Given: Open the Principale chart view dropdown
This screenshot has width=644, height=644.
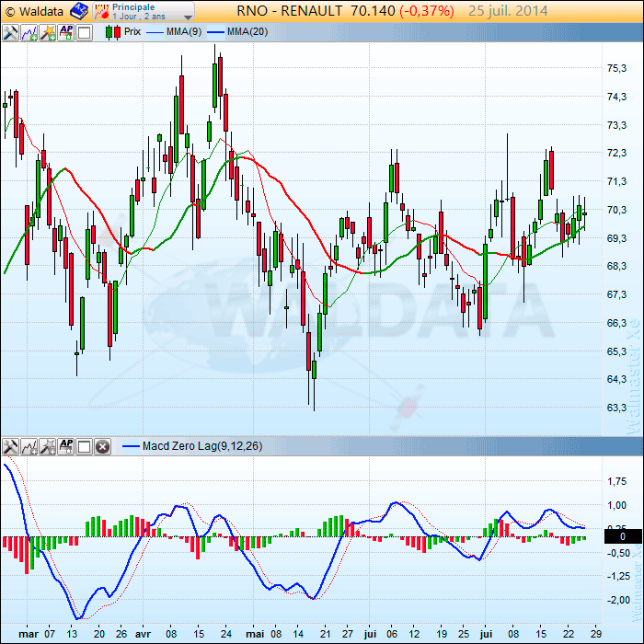Looking at the screenshot, I should [x=144, y=11].
